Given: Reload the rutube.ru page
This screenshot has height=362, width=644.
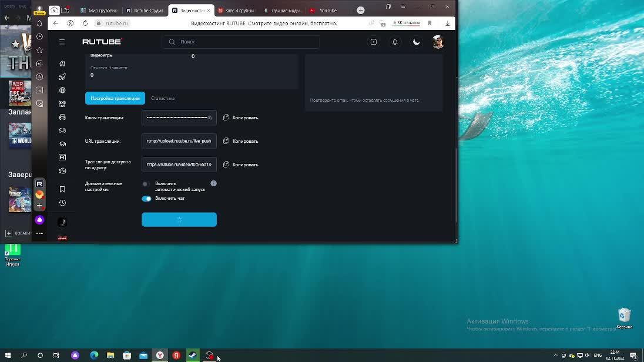Looking at the screenshot, I should pyautogui.click(x=85, y=24).
